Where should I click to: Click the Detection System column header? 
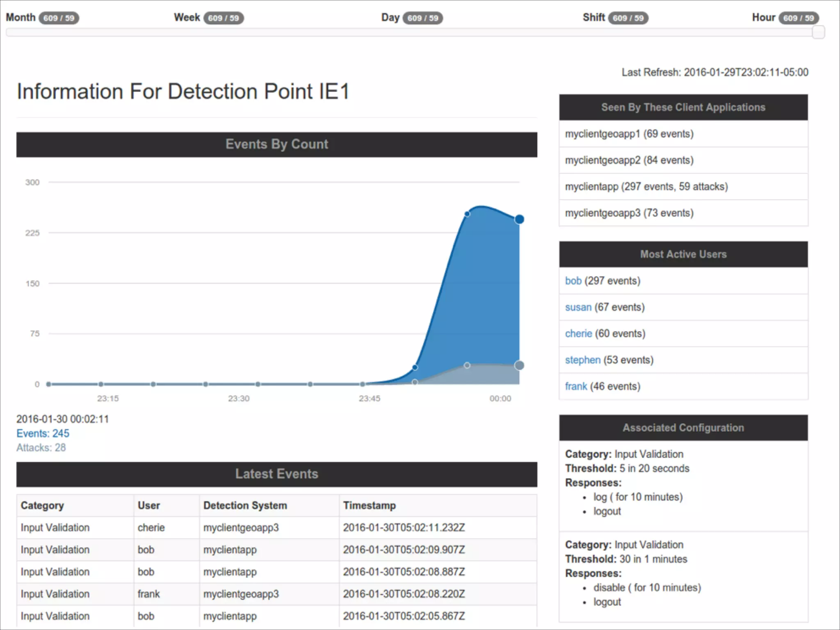(x=245, y=505)
